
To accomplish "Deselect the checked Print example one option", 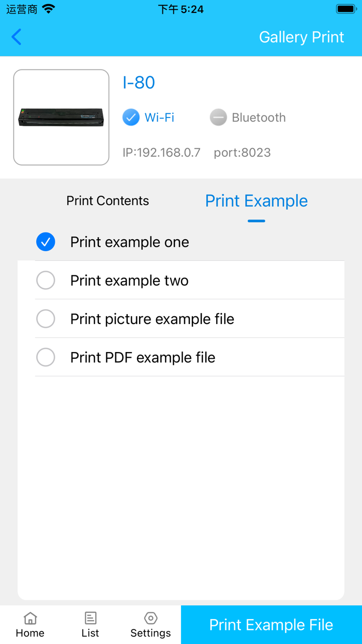I will [46, 242].
